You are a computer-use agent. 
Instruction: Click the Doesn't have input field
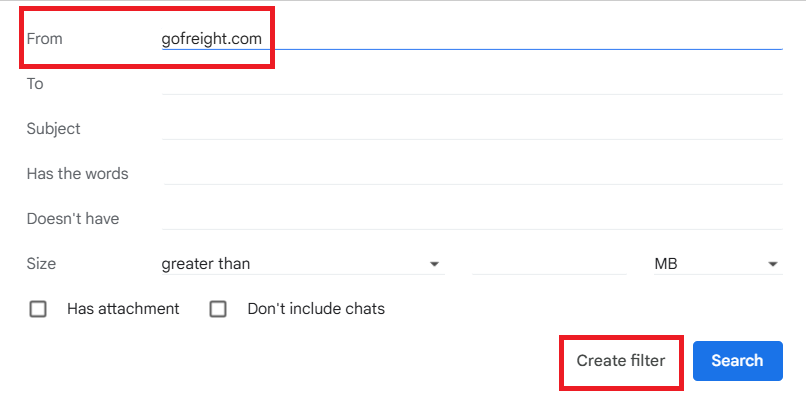470,218
